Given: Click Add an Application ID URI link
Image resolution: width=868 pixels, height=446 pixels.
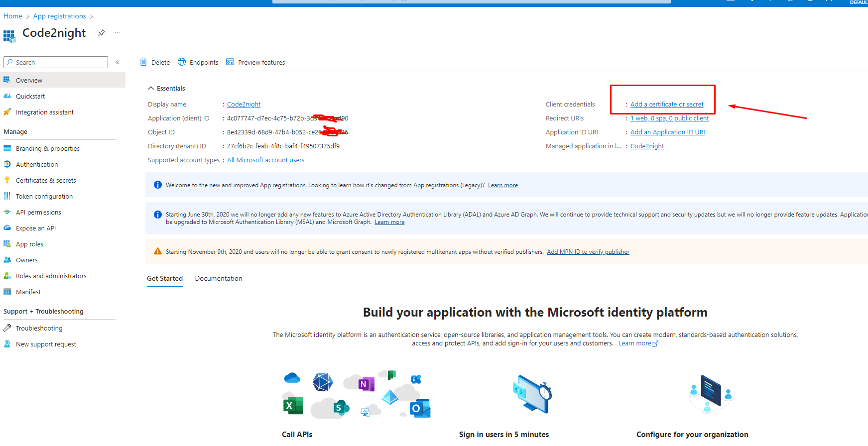Looking at the screenshot, I should [x=667, y=132].
